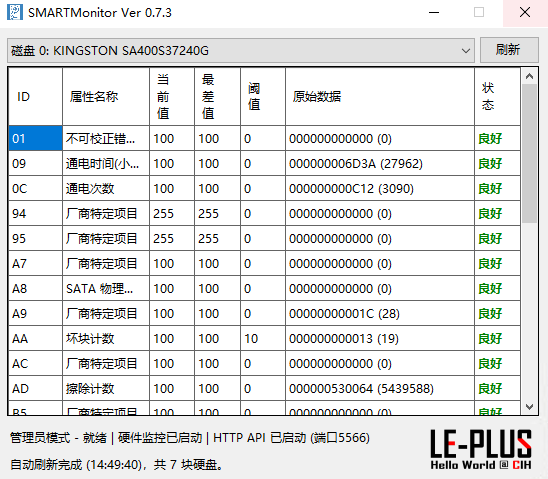
Task: Click 良好 status in row 01
Action: 497,138
